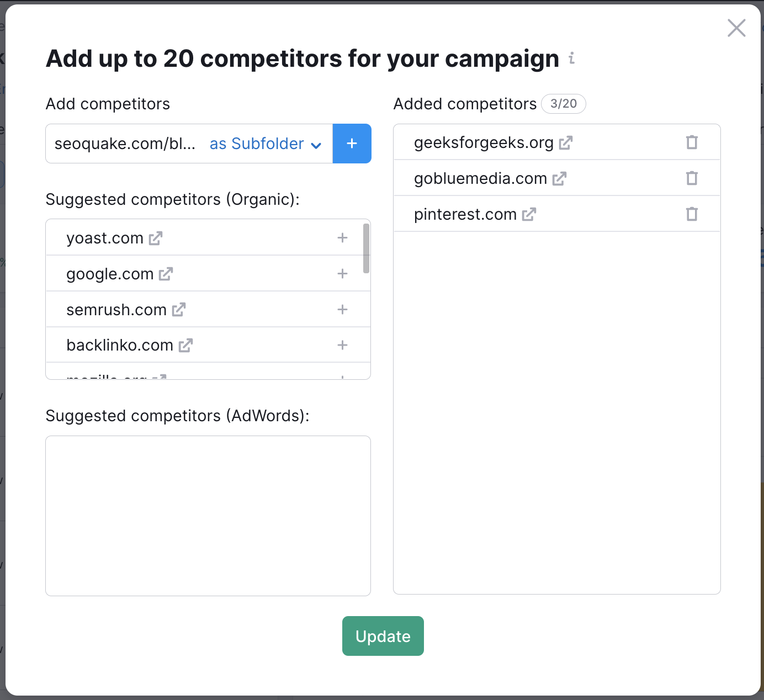Open google.com via its external link icon

tap(166, 273)
